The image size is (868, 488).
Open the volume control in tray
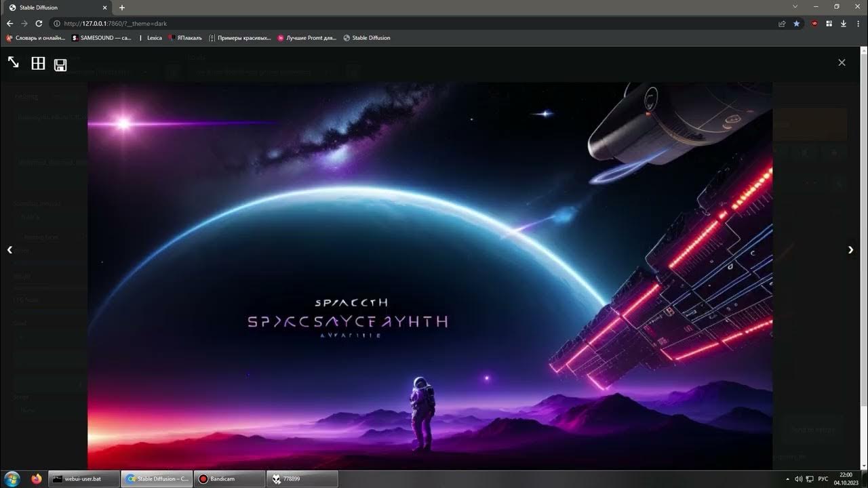pyautogui.click(x=798, y=479)
